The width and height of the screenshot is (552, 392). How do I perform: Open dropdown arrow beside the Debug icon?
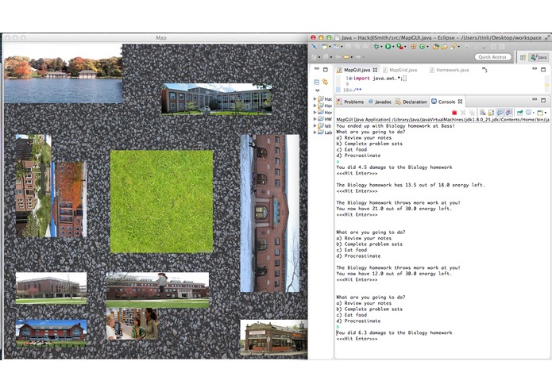pos(381,47)
